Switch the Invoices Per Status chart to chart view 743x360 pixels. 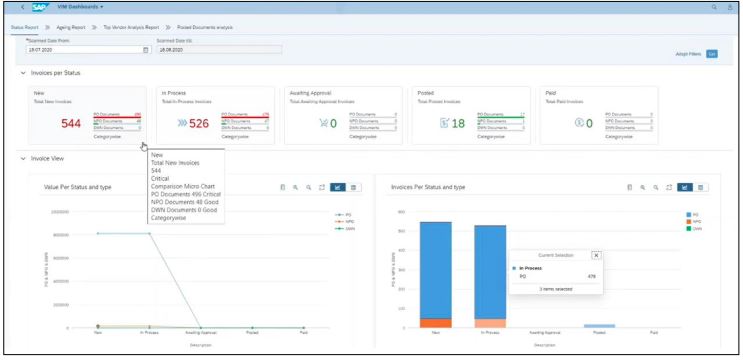tap(685, 188)
